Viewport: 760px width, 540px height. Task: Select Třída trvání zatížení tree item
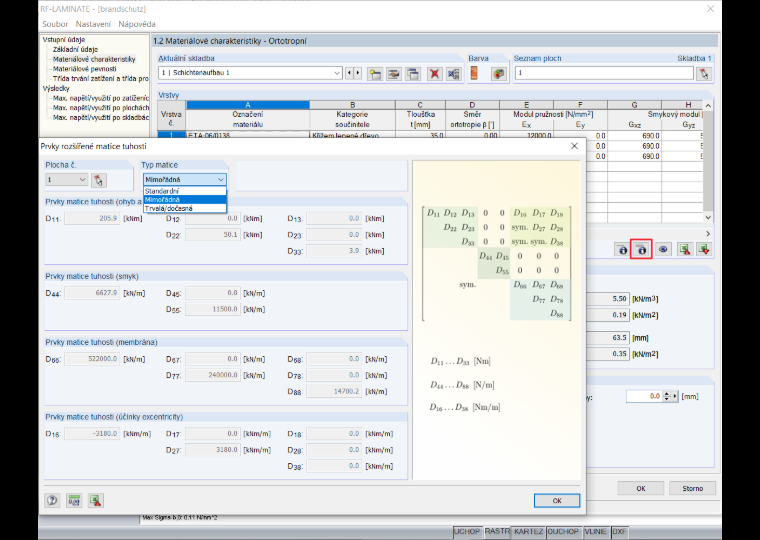pyautogui.click(x=101, y=79)
